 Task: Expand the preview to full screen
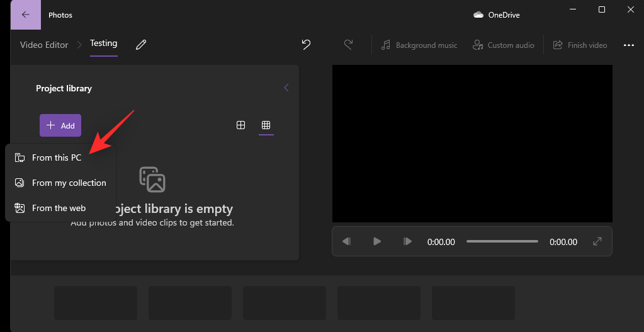597,242
